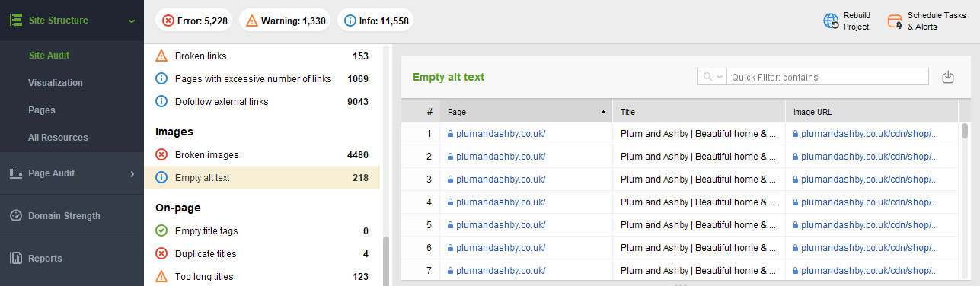Open All Resources in the sidebar

tap(58, 138)
